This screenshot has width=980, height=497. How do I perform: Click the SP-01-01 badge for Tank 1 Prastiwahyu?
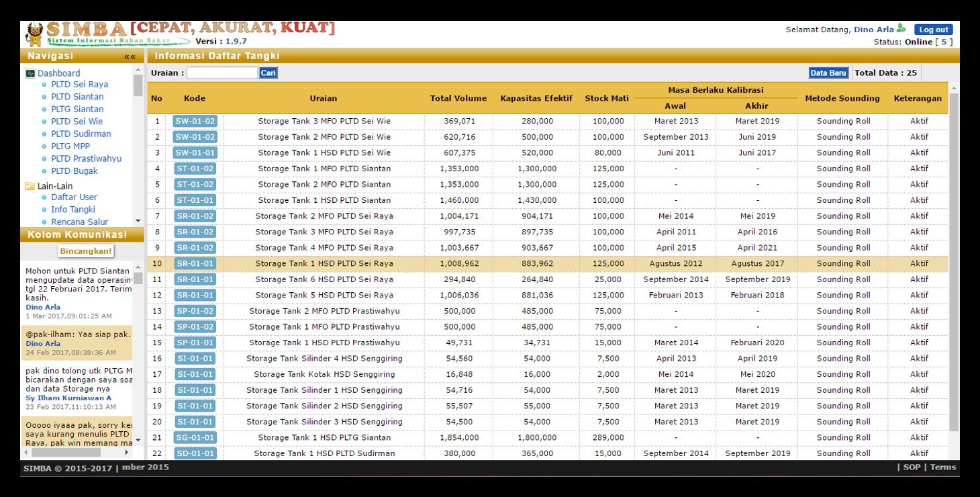(x=195, y=343)
